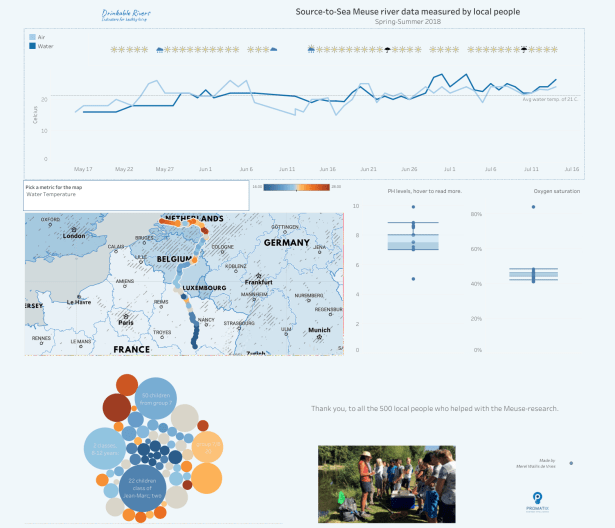The height and width of the screenshot is (528, 615).
Task: Click the first rain cloud weather icon
Action: click(x=160, y=49)
